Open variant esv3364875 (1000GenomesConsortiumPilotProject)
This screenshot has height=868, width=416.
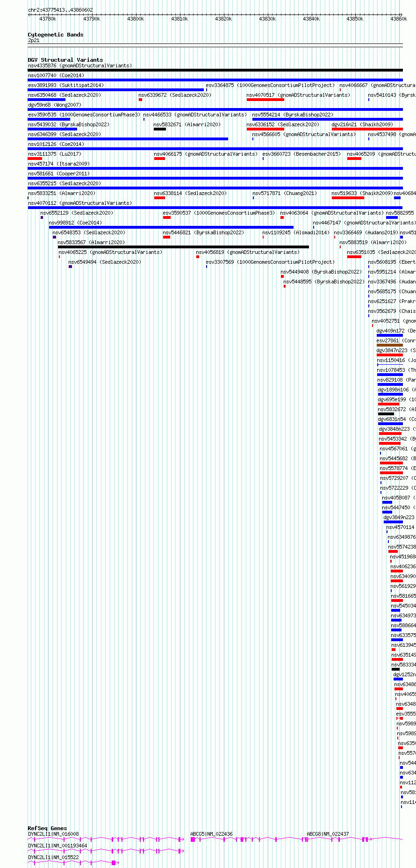[x=271, y=85]
